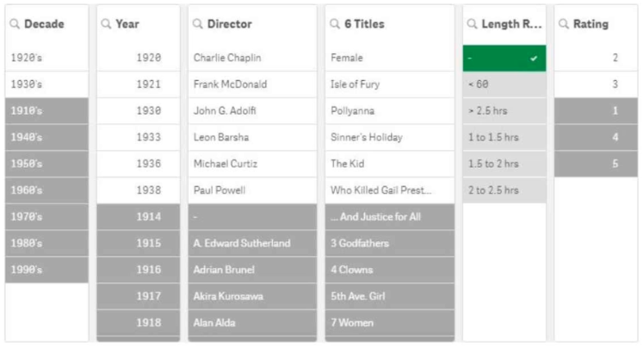Deselect the green dash Length Range value

click(505, 58)
